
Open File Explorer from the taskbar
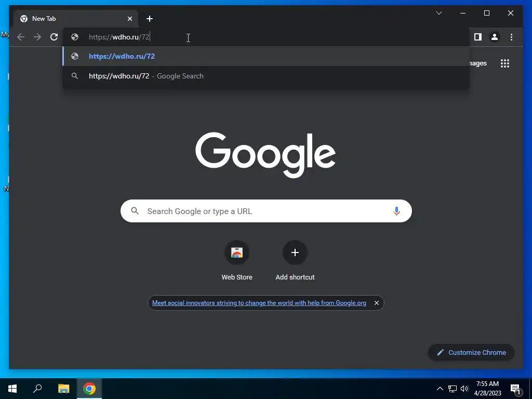63,389
